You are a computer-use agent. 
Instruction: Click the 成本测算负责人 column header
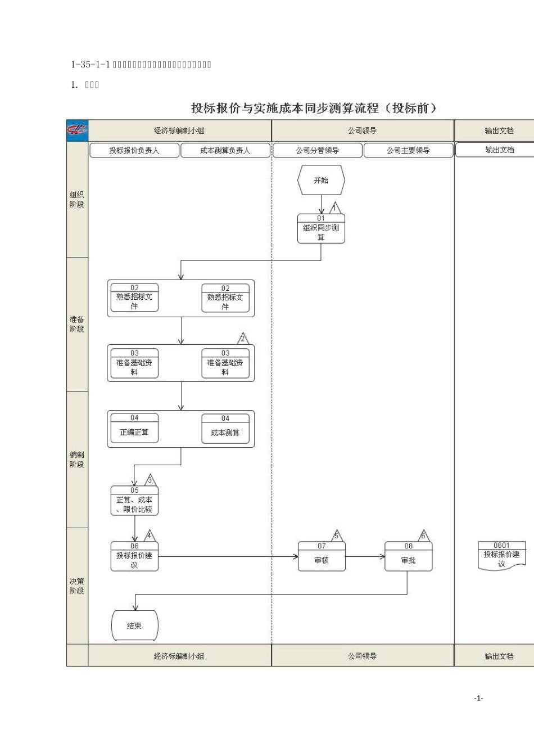tap(225, 150)
